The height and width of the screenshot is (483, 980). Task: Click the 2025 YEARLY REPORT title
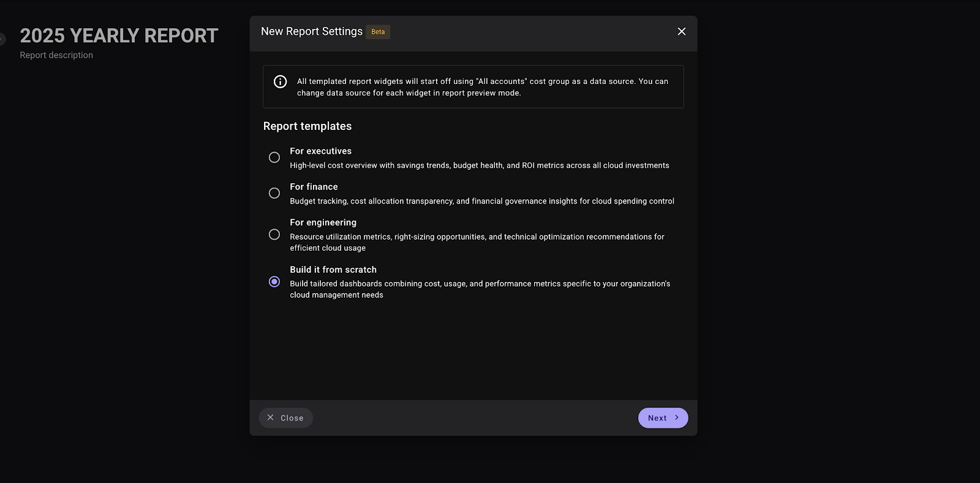tap(118, 36)
